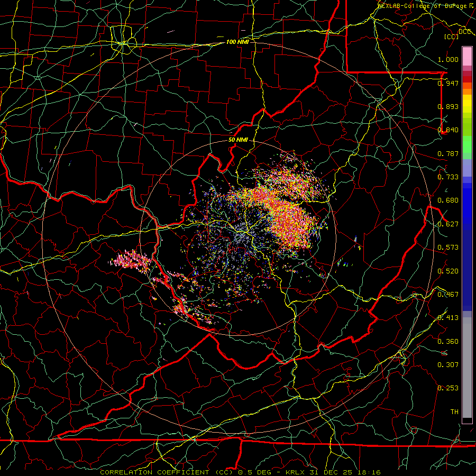Click the 50 NMI range ring label
The width and height of the screenshot is (476, 476).
coord(238,140)
